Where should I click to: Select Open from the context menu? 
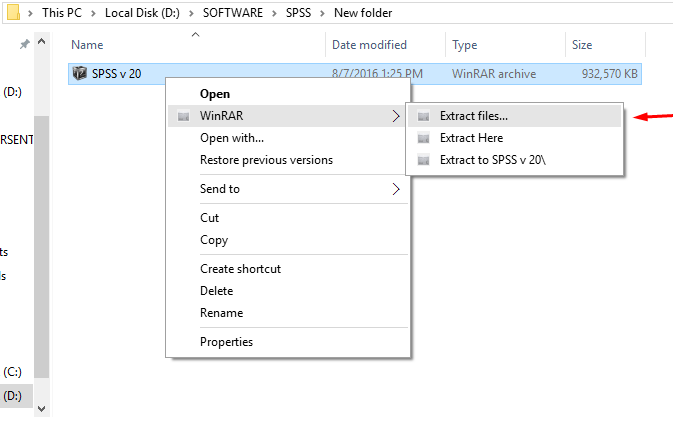(x=215, y=94)
